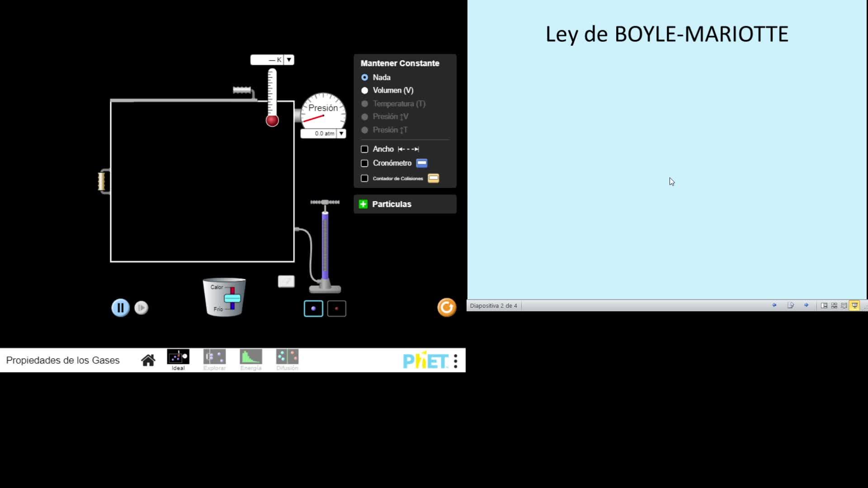
Task: Expand the Partículas panel
Action: coord(363,204)
